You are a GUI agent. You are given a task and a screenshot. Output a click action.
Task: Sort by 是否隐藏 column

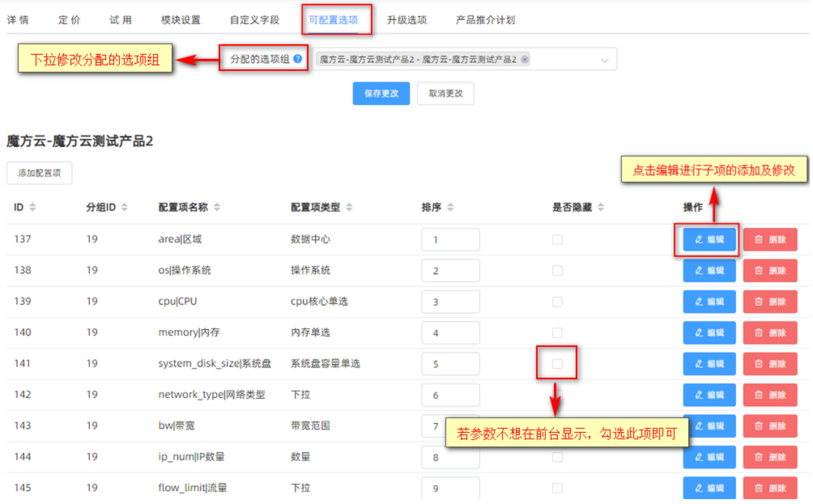pyautogui.click(x=600, y=207)
